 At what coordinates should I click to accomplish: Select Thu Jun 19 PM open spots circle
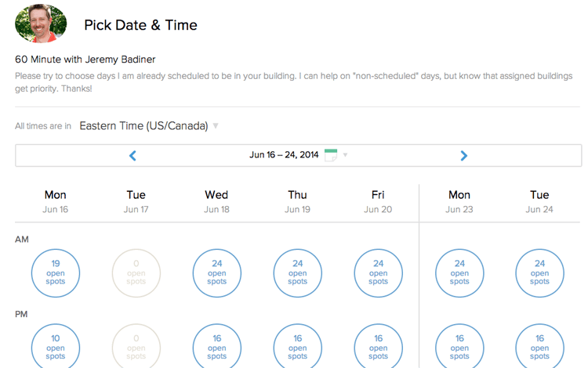click(x=297, y=346)
